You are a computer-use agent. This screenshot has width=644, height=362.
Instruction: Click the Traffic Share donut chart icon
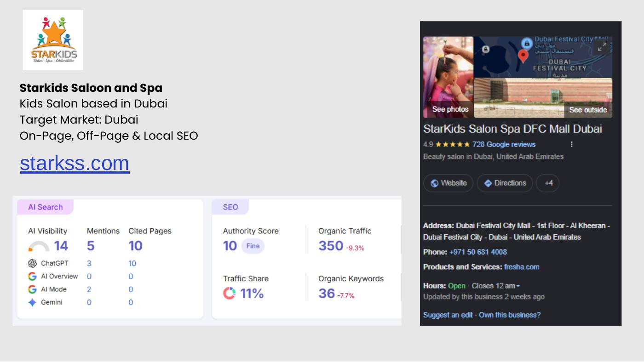coord(229,293)
